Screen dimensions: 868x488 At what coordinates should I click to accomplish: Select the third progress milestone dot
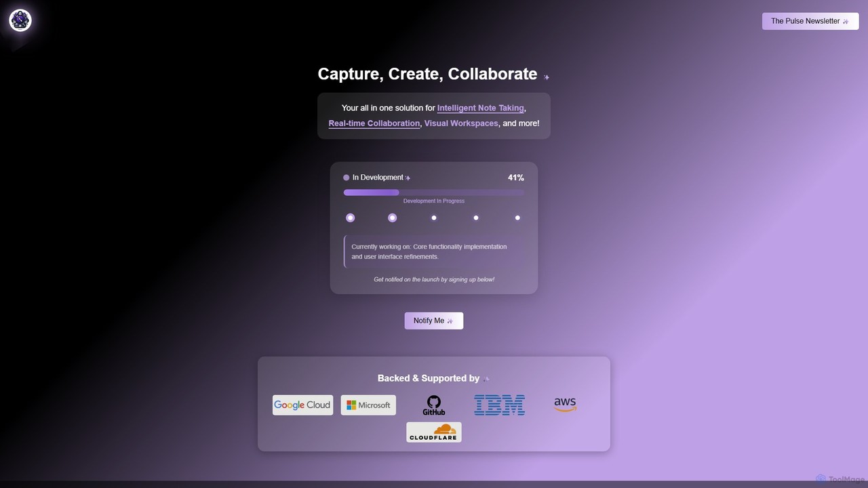(x=434, y=218)
